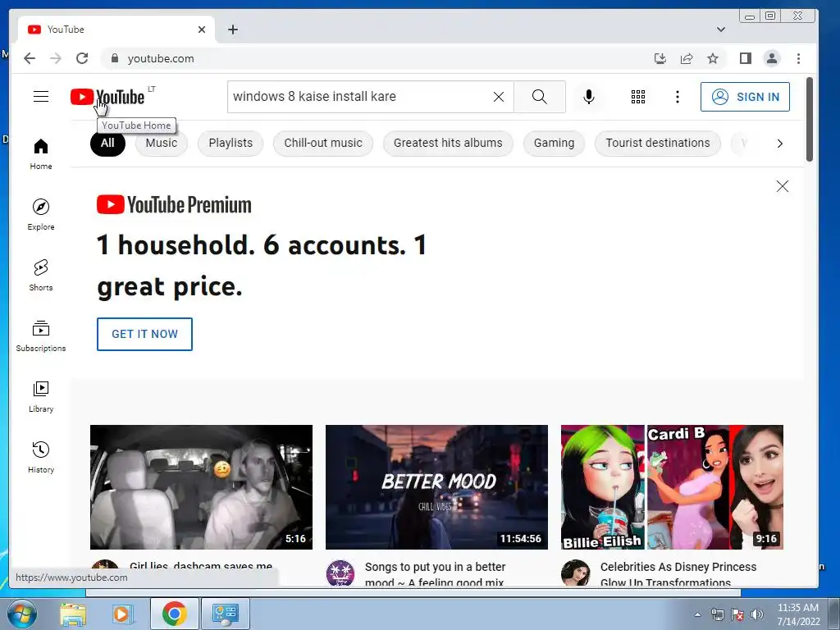Toggle Chrome side panel
Image resolution: width=840 pixels, height=630 pixels.
745,58
